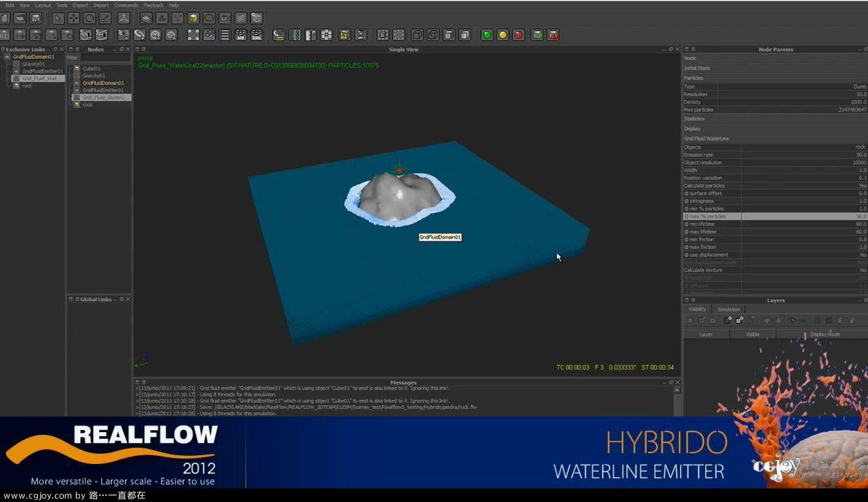This screenshot has width=868, height=502.
Task: Open the Edit menu
Action: pyautogui.click(x=9, y=5)
